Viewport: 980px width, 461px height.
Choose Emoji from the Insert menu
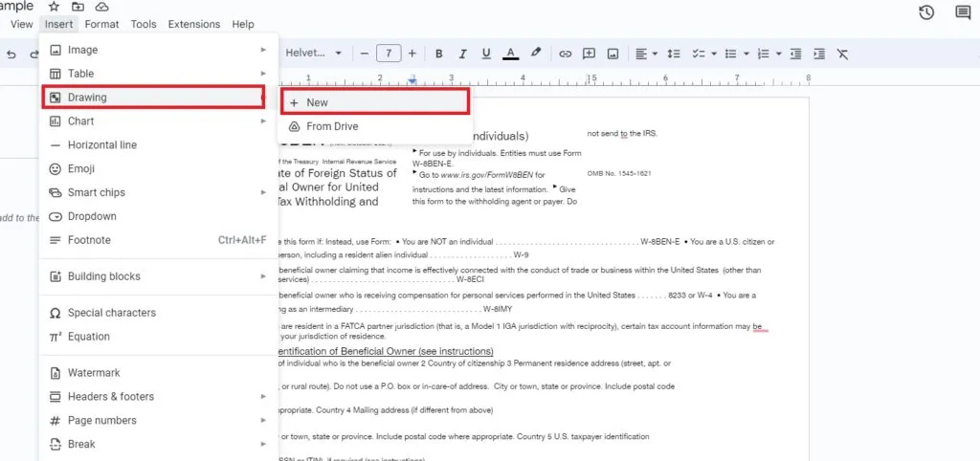click(158, 168)
